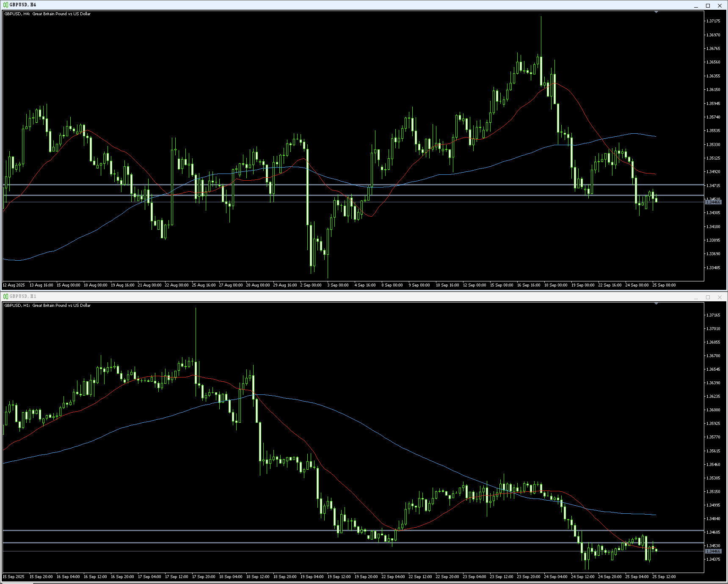The height and width of the screenshot is (584, 728).
Task: Click the 22 Sep 04:00 label on H1 timeline
Action: pos(393,577)
